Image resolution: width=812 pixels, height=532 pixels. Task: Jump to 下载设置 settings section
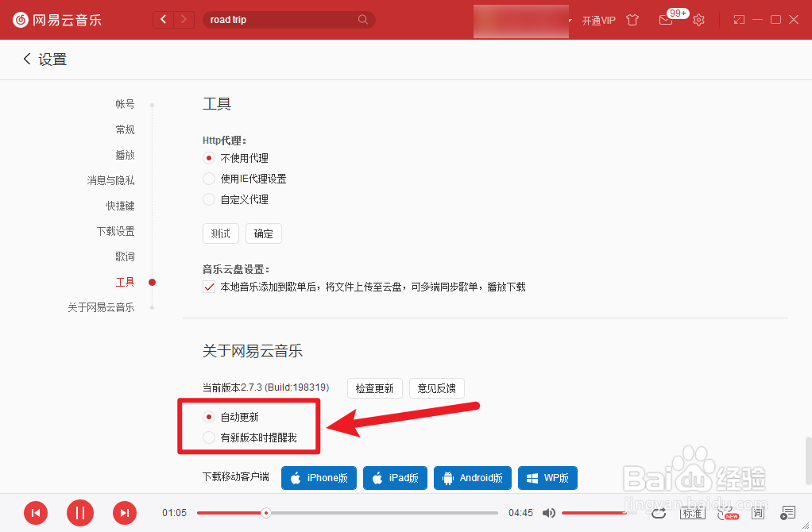(x=115, y=231)
